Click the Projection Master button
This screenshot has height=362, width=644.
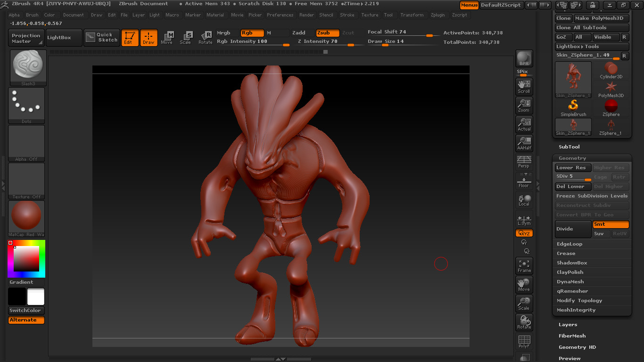(26, 38)
